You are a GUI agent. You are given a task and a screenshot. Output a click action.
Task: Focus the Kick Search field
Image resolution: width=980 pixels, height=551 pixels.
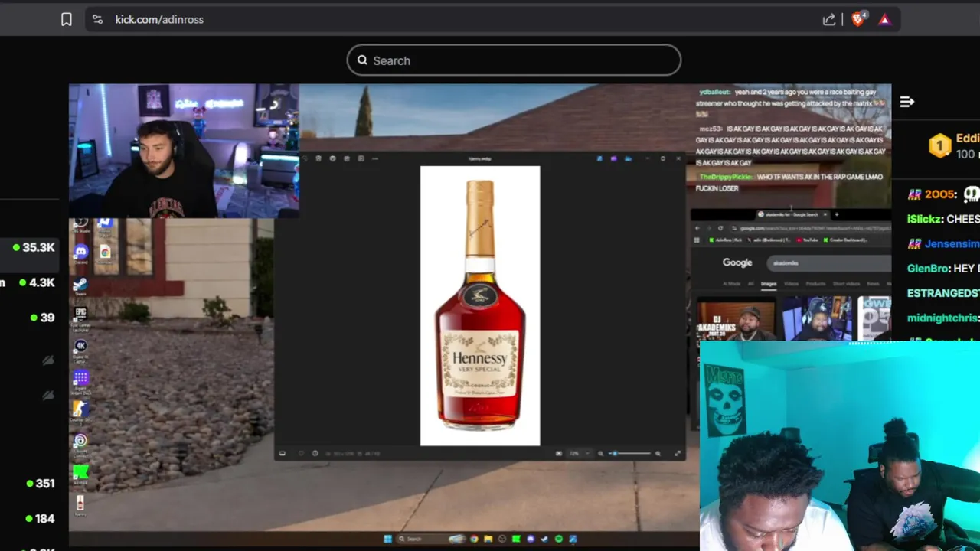pyautogui.click(x=514, y=60)
